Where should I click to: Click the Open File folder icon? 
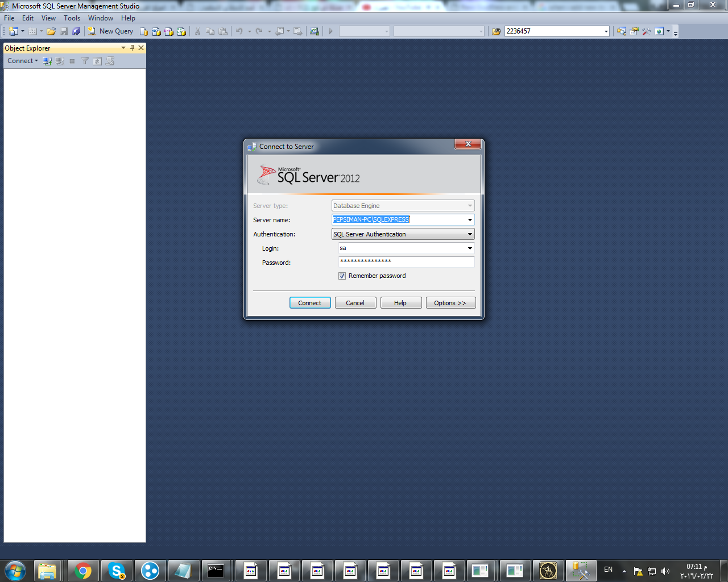[x=51, y=31]
